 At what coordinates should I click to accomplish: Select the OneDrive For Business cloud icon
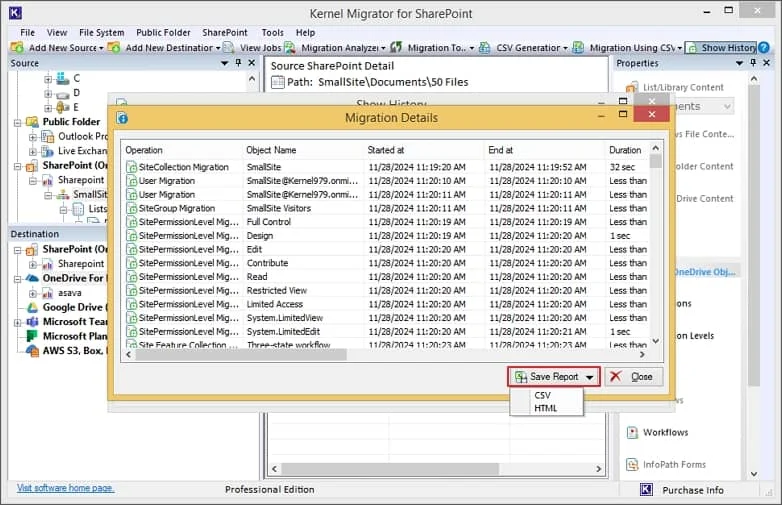(x=32, y=278)
